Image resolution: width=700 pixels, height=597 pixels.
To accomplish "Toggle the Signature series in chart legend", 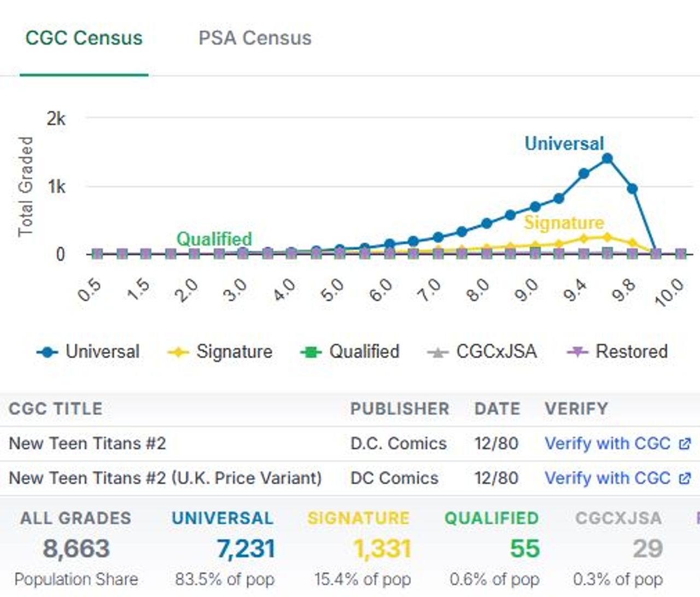I will pyautogui.click(x=234, y=352).
